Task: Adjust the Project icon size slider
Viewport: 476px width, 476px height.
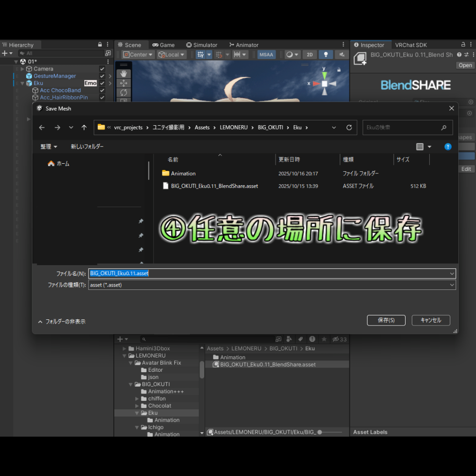Action: point(330,432)
